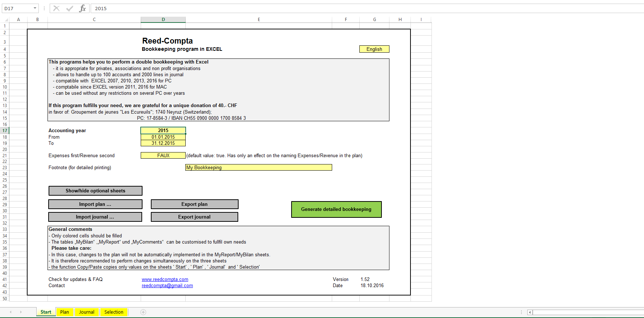Select the To date cell 31.12.2015
The image size is (644, 318).
pos(163,143)
